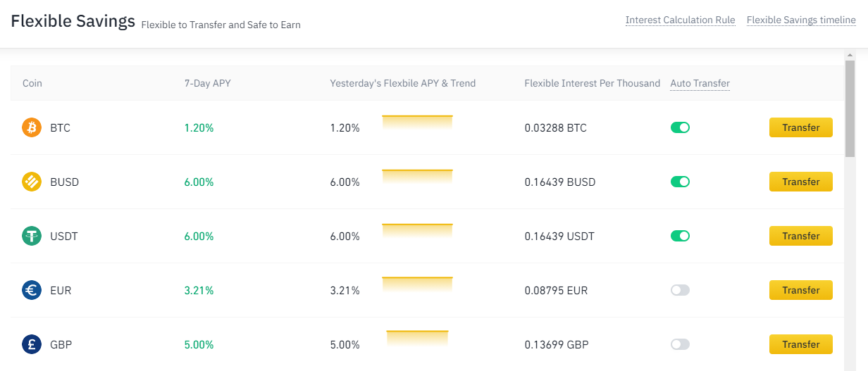Enable Auto Transfer for EUR
Image resolution: width=868 pixels, height=371 pixels.
pos(680,290)
